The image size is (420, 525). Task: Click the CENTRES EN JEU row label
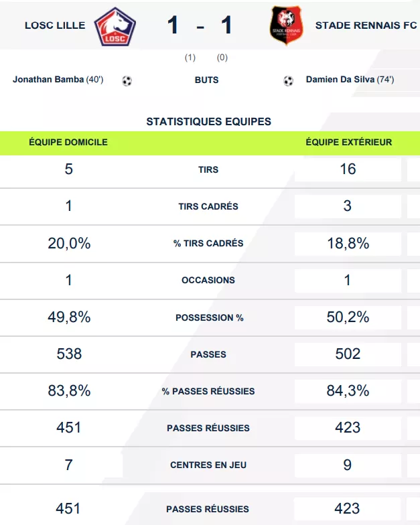[208, 465]
